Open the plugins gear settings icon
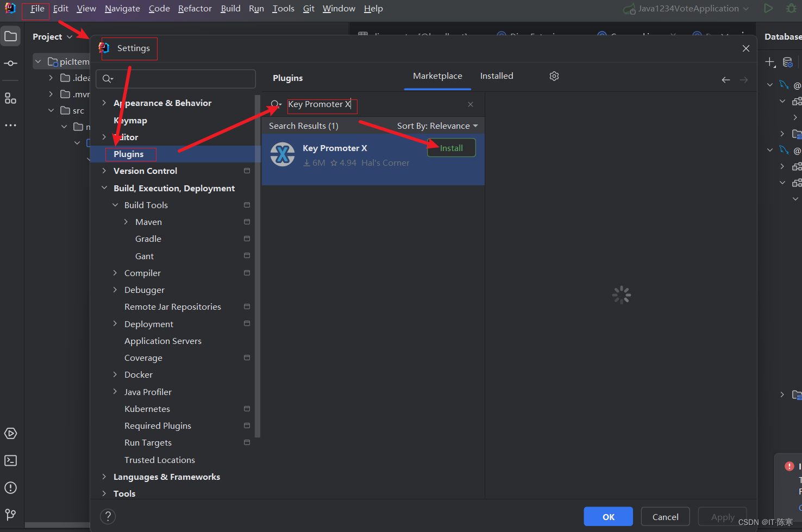This screenshot has width=802, height=532. pyautogui.click(x=554, y=76)
